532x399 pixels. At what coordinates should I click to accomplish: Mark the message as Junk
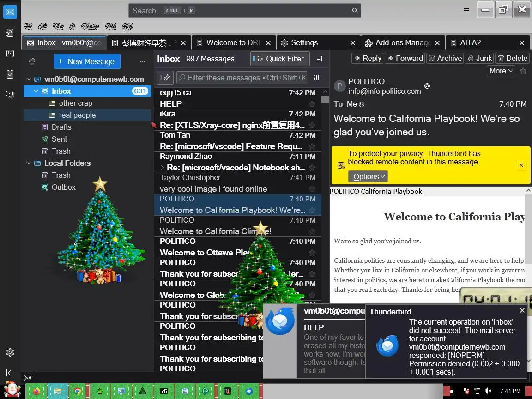479,58
